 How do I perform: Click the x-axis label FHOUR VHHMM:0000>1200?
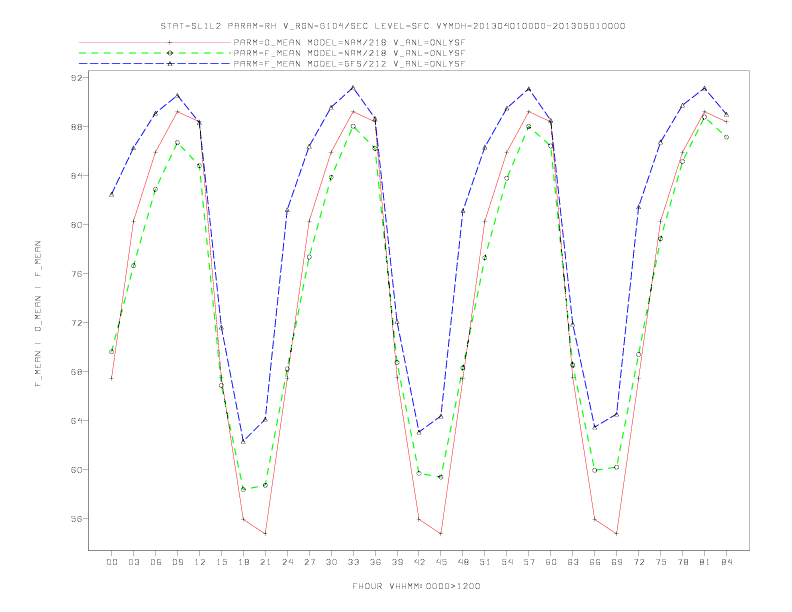(x=416, y=586)
